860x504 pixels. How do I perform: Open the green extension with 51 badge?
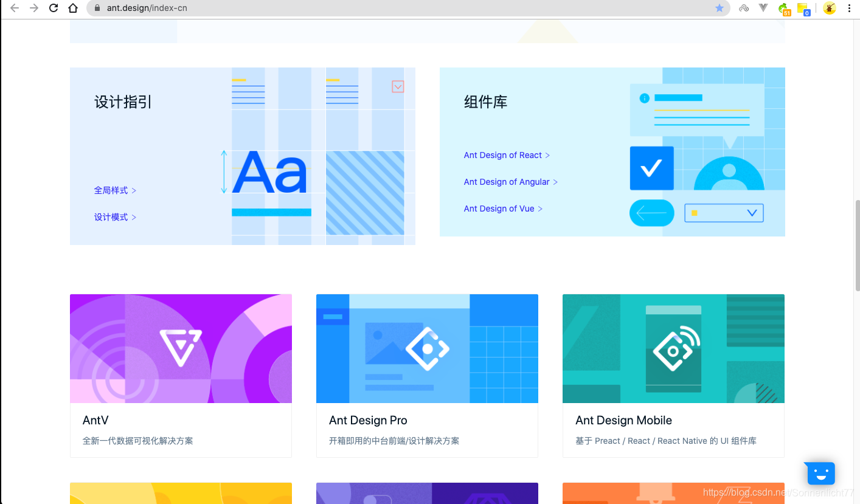(785, 9)
